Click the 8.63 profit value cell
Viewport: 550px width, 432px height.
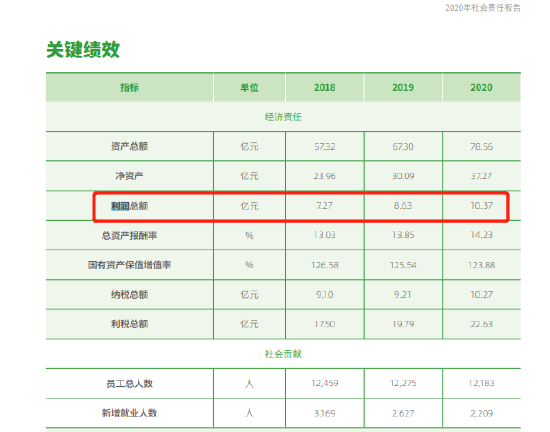403,205
